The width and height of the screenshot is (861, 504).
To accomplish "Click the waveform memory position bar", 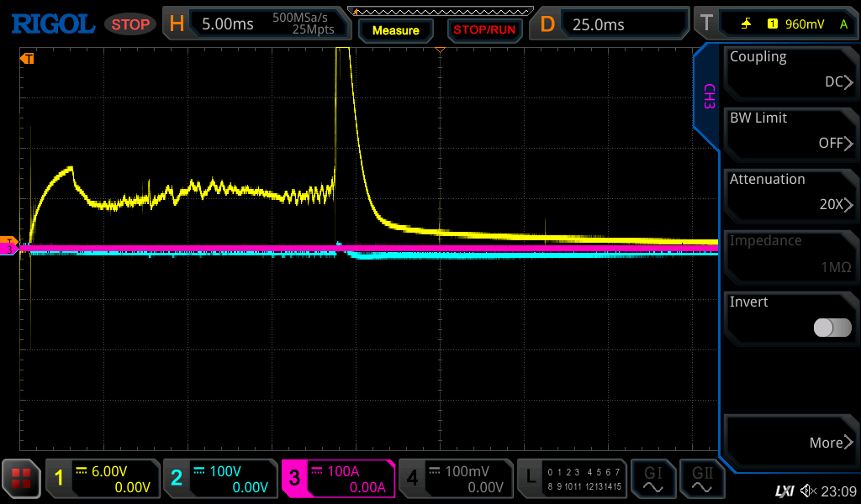I will coord(440,11).
